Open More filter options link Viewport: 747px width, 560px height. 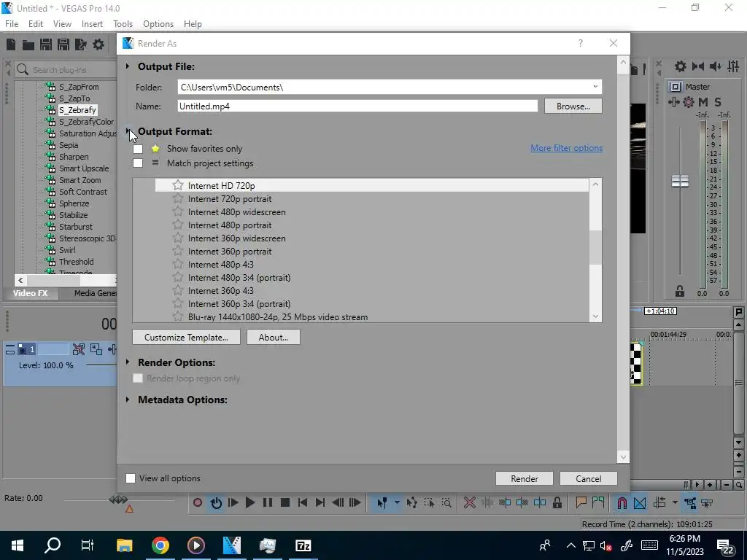pyautogui.click(x=566, y=148)
